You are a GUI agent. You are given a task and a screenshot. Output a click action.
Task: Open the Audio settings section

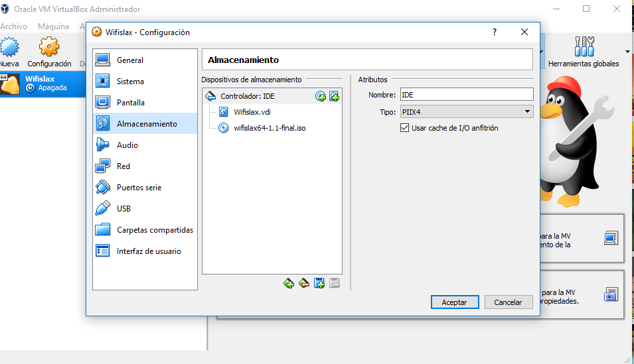tap(127, 145)
